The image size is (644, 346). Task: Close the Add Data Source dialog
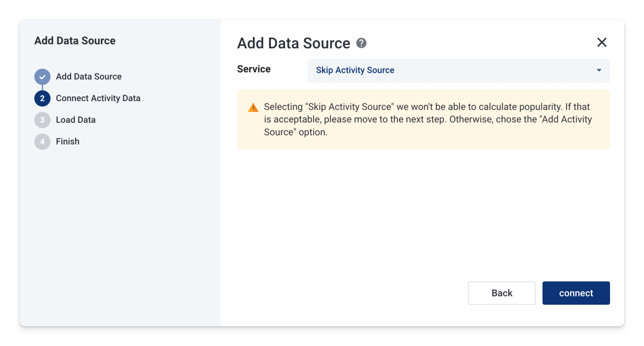(x=602, y=42)
